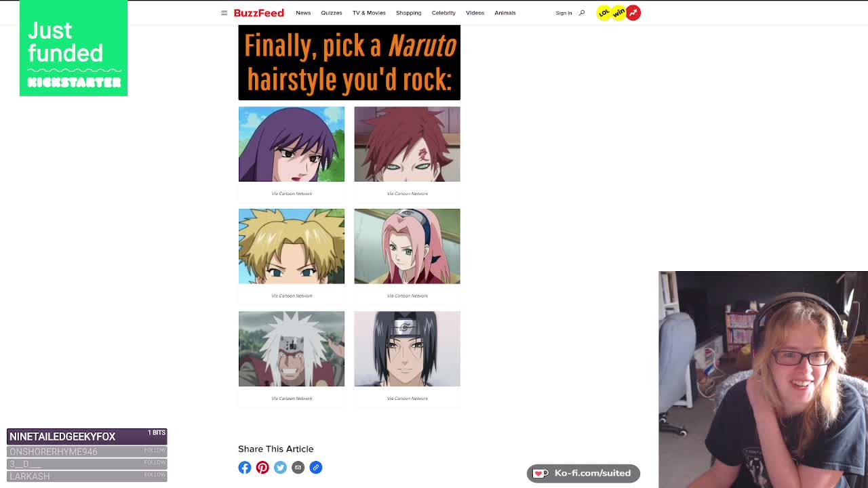
Task: Open the BuzzFeed hamburger menu
Action: click(224, 13)
